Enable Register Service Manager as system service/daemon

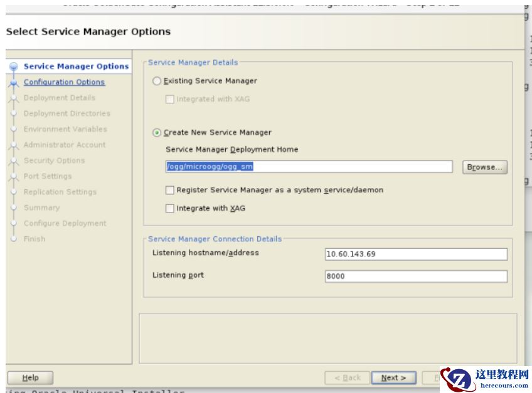click(x=169, y=190)
